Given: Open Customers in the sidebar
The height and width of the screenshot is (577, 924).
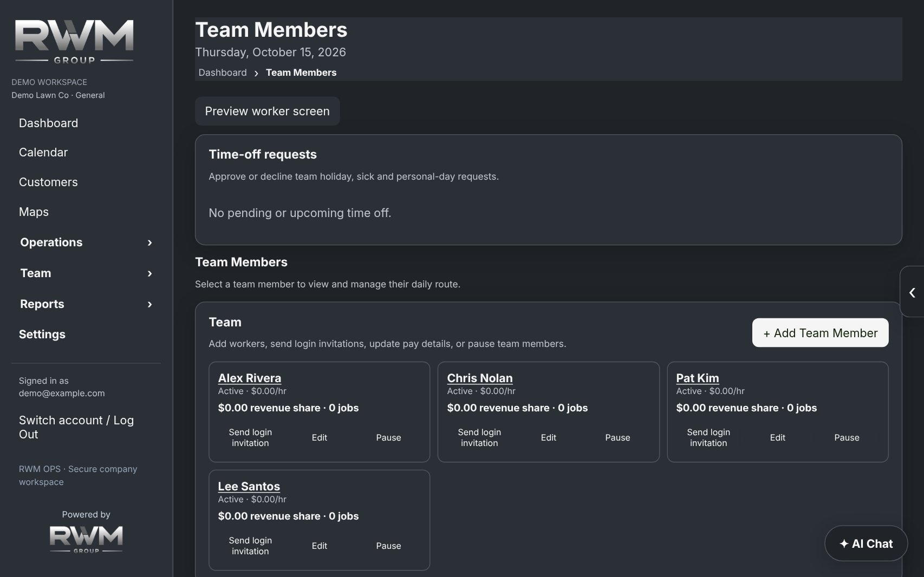Looking at the screenshot, I should (x=48, y=182).
